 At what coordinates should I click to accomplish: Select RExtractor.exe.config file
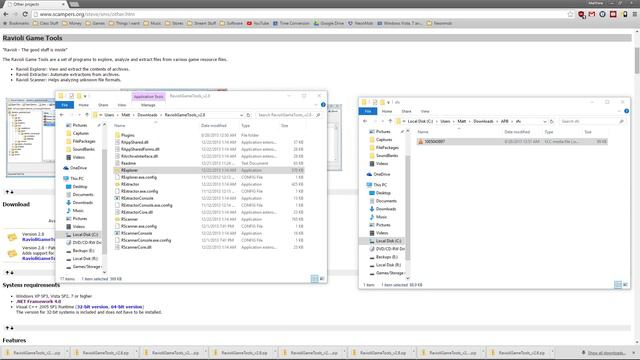[x=139, y=191]
